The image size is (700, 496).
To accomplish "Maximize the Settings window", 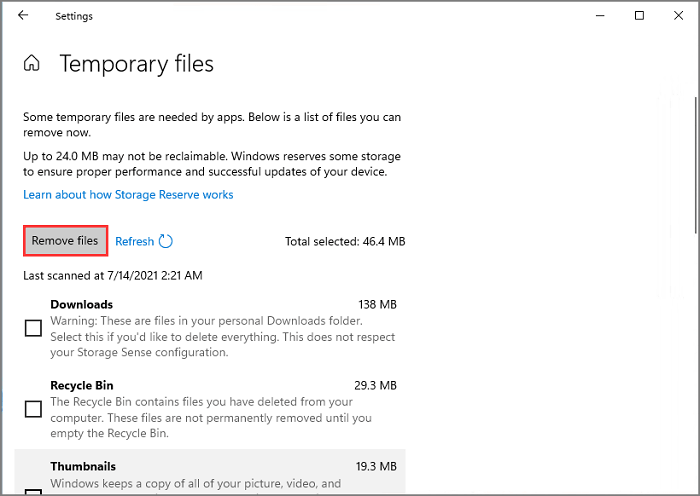I will (x=640, y=15).
